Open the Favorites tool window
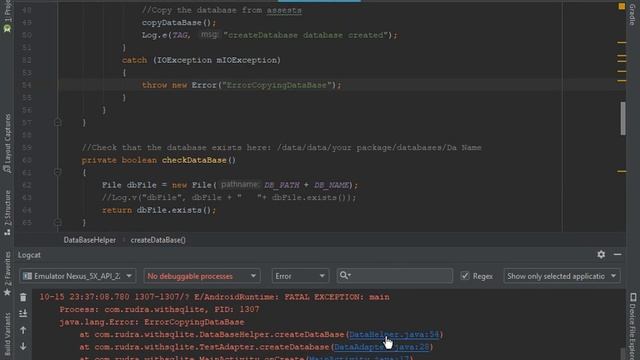The image size is (640, 360). tap(7, 273)
